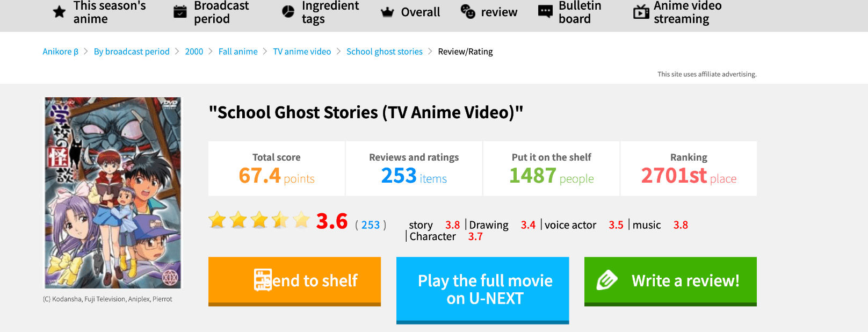Click the TV icon for Anime video streaming

pos(641,12)
